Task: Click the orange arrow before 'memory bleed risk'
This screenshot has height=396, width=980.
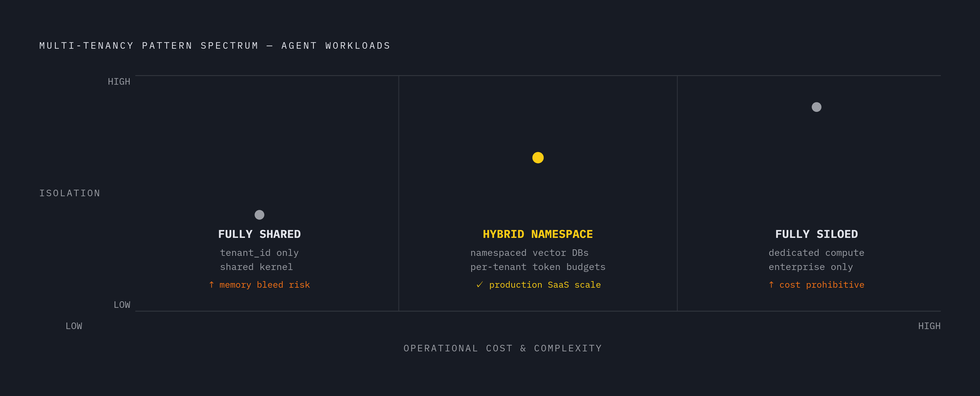Action: [212, 284]
